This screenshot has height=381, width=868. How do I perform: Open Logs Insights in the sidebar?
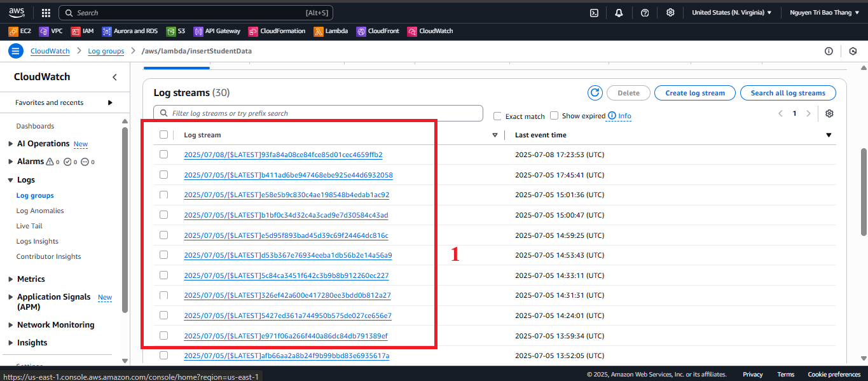38,241
